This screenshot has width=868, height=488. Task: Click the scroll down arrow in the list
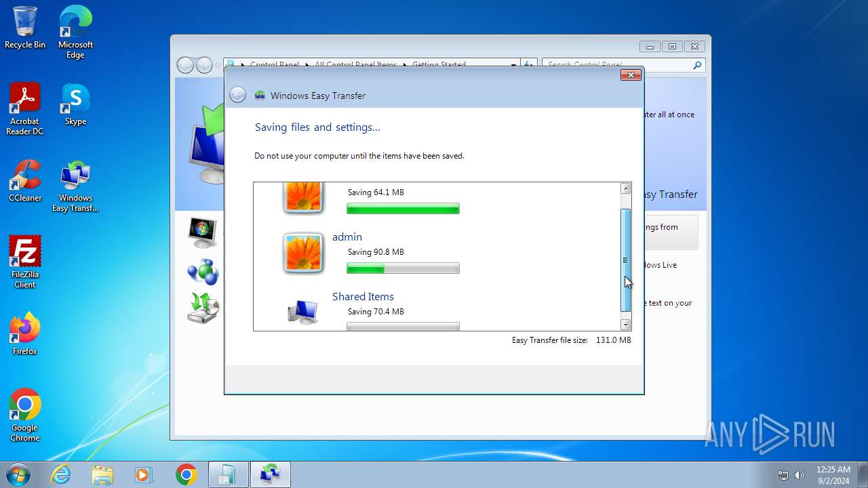click(x=626, y=325)
